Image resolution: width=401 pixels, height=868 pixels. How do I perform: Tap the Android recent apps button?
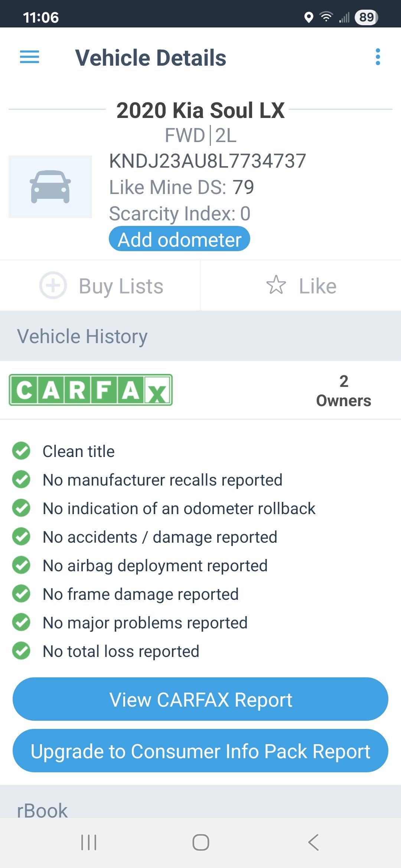89,842
